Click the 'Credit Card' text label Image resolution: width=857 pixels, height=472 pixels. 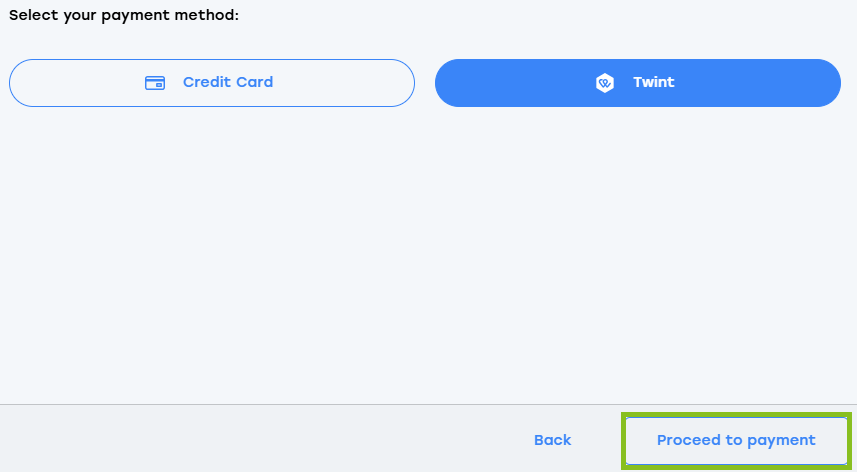(x=228, y=82)
